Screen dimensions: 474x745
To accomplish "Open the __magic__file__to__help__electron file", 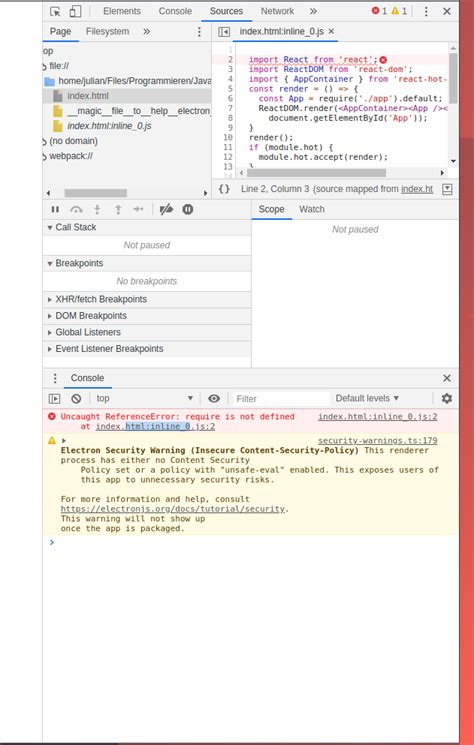I will tap(132, 111).
